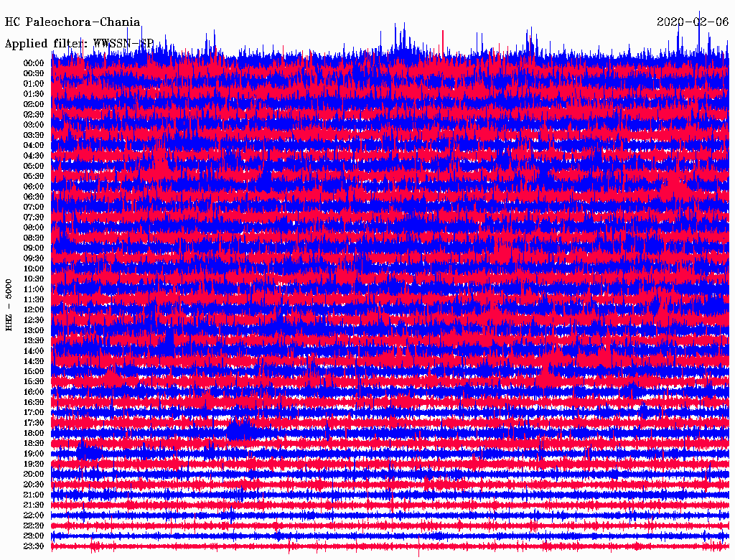Image resolution: width=735 pixels, height=560 pixels.
Task: Click the station title 'HC Paleochora-Chania'
Action: click(x=72, y=22)
